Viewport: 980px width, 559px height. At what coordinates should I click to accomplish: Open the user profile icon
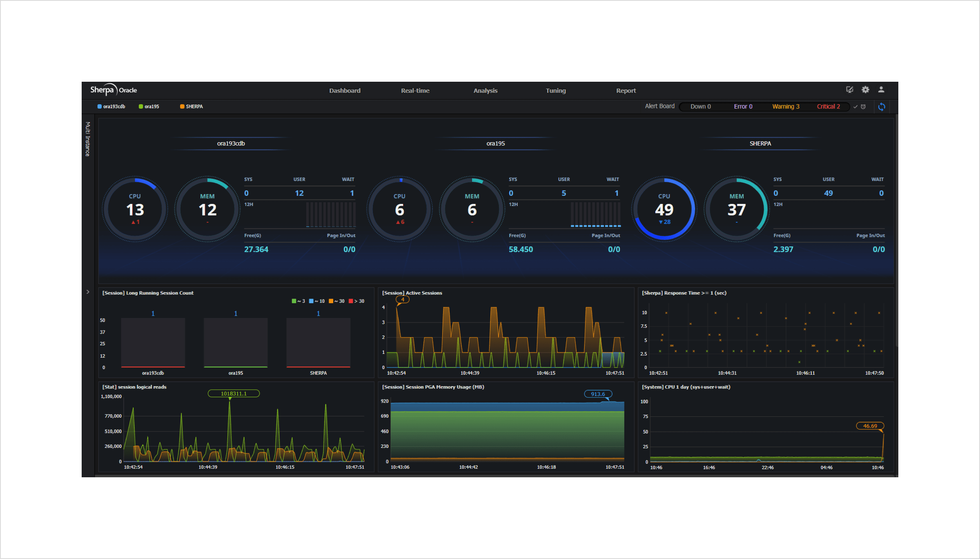tap(881, 89)
